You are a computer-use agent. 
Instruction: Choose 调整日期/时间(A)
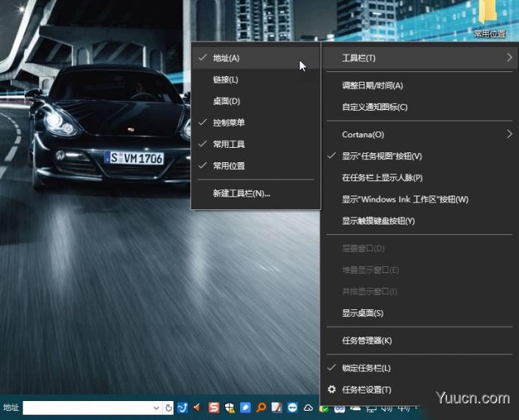tap(420, 86)
